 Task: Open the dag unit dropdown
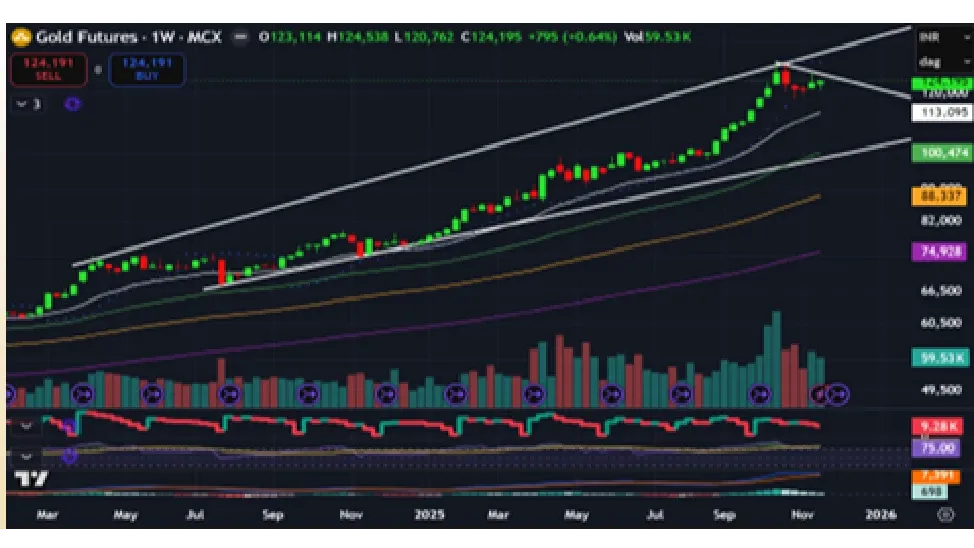944,62
